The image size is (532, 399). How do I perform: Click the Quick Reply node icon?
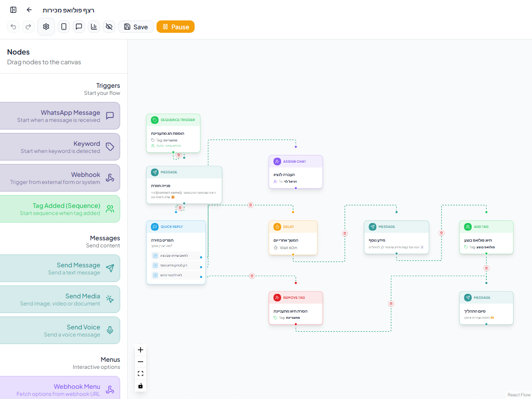point(155,227)
